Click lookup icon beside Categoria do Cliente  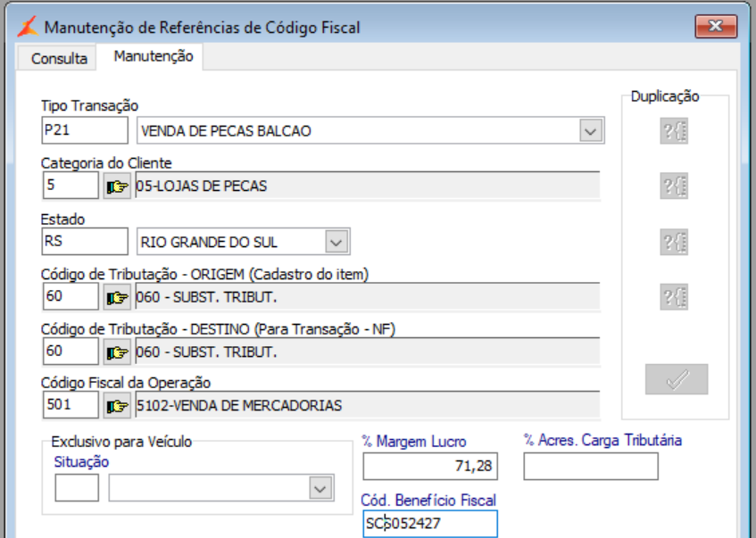[x=117, y=186]
